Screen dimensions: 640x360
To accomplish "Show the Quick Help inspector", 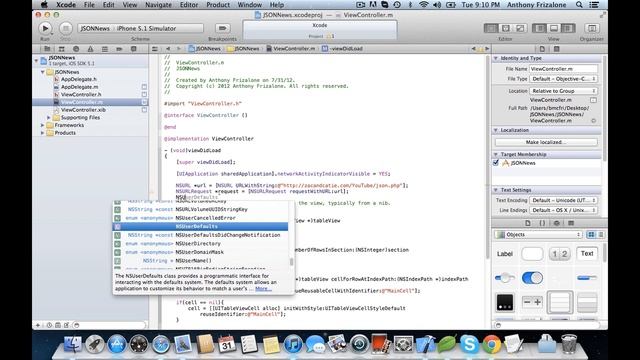I will pos(556,49).
